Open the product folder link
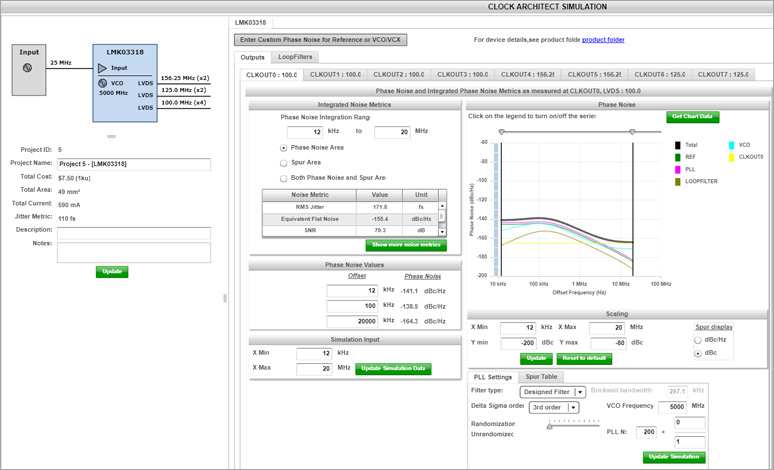Viewport: 774px width, 470px height. 603,40
